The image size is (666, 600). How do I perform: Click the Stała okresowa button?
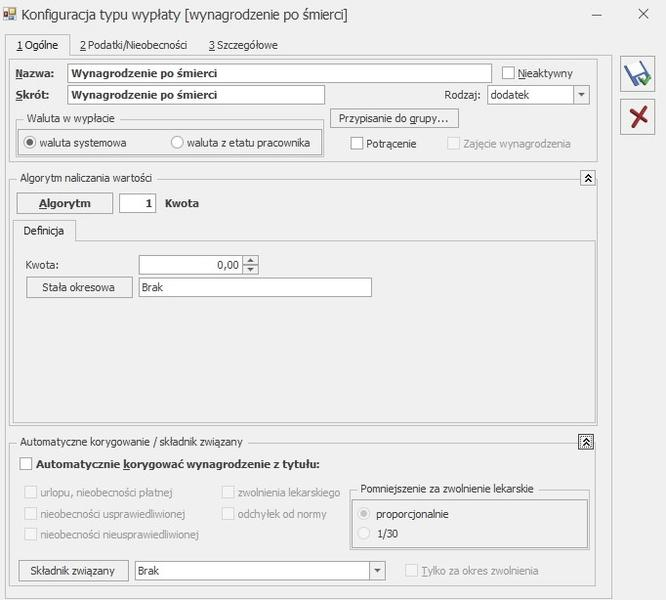tap(79, 287)
